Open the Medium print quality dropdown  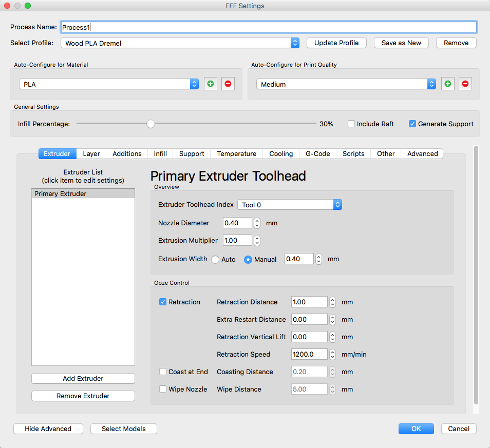click(x=346, y=84)
